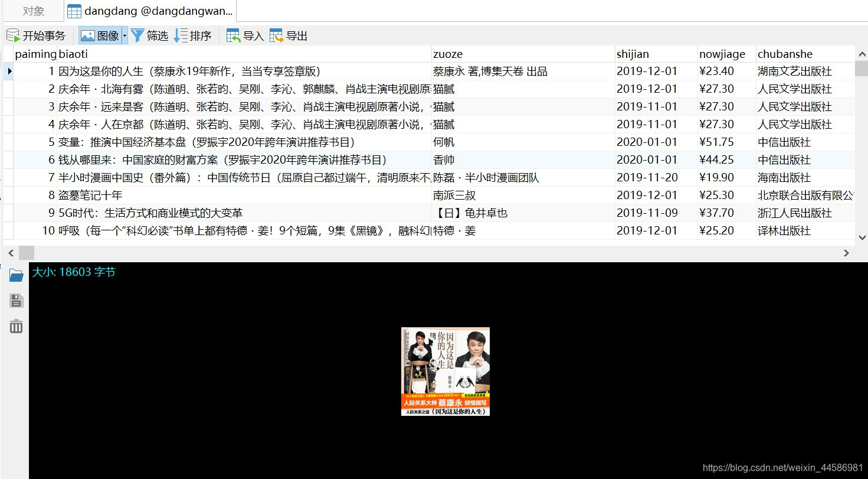Select author cell 【日】龟井卓也
This screenshot has width=868, height=479.
click(523, 213)
